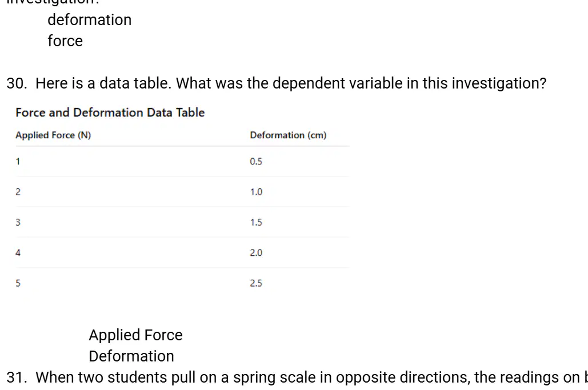Click the applied force cell with value 2
The height and width of the screenshot is (390, 588).
click(x=18, y=192)
